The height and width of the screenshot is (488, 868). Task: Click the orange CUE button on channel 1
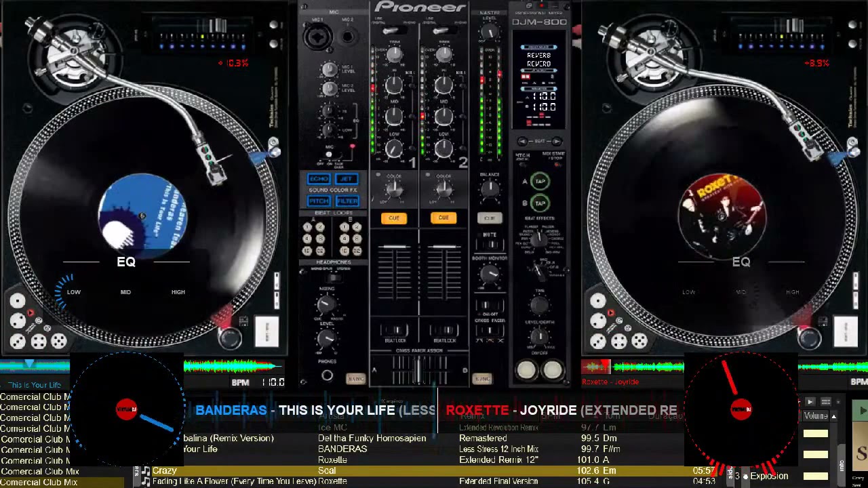[394, 218]
